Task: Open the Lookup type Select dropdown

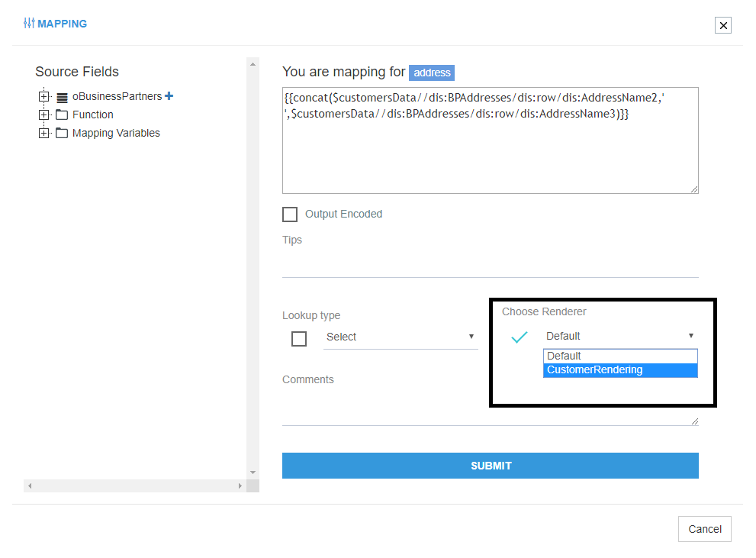Action: 401,337
